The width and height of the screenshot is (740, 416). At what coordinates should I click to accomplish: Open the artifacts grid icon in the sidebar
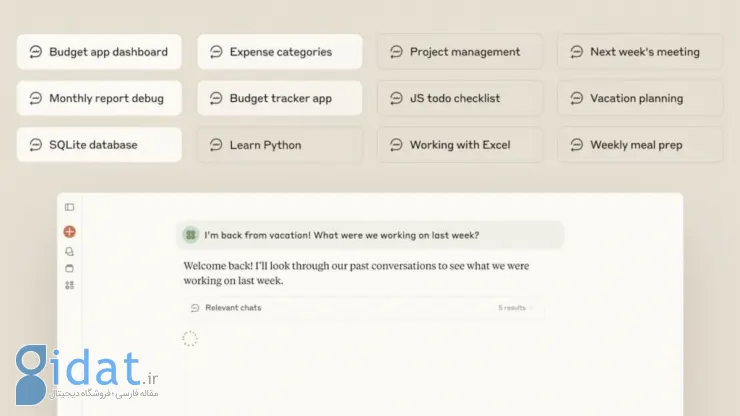click(69, 285)
